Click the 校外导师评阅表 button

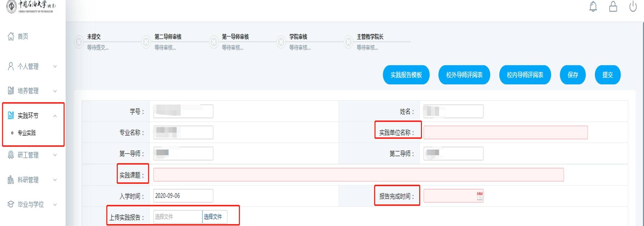point(464,75)
